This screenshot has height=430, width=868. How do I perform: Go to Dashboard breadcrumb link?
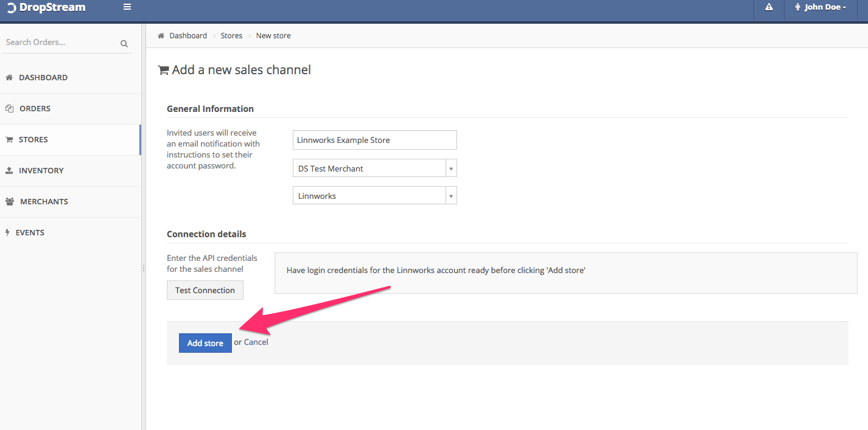click(x=188, y=36)
